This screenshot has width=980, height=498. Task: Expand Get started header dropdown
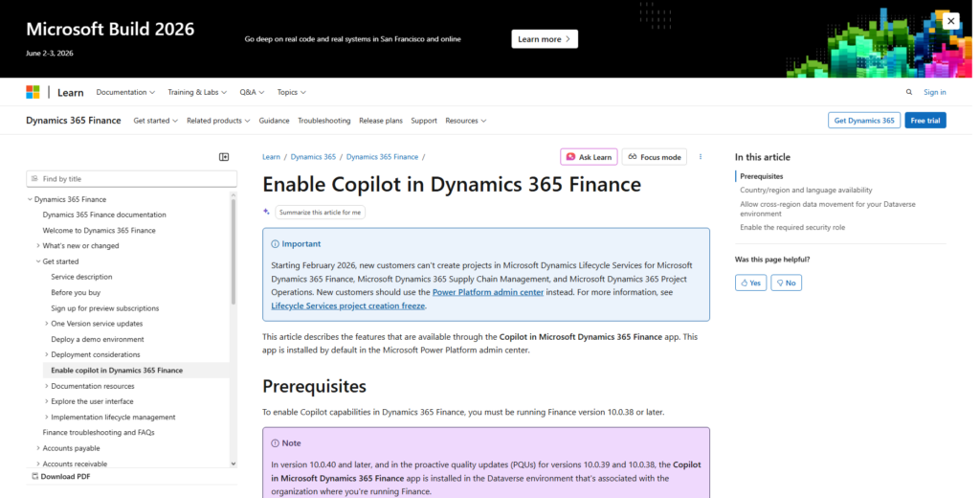pyautogui.click(x=155, y=121)
